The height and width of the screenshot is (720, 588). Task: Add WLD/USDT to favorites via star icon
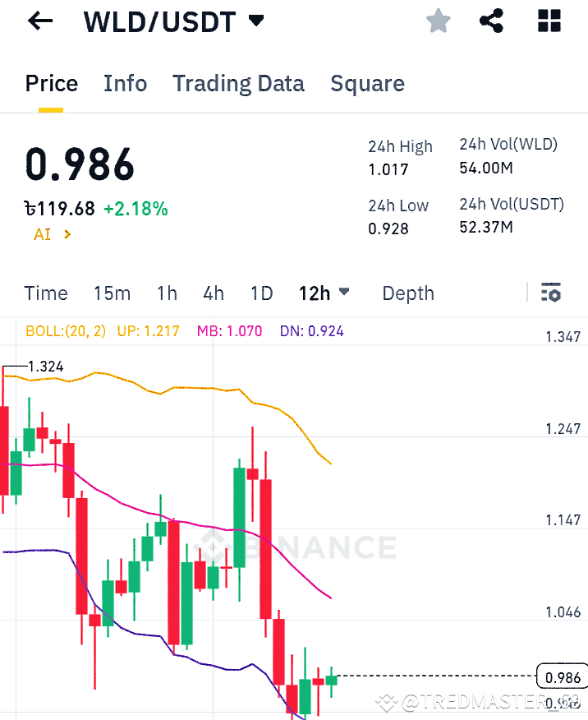tap(438, 21)
